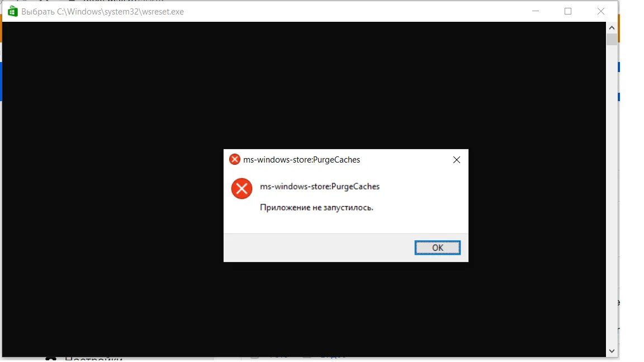The image size is (644, 362).
Task: Close the ms-windows-store:PurgeCaches dialog with X
Action: 456,160
